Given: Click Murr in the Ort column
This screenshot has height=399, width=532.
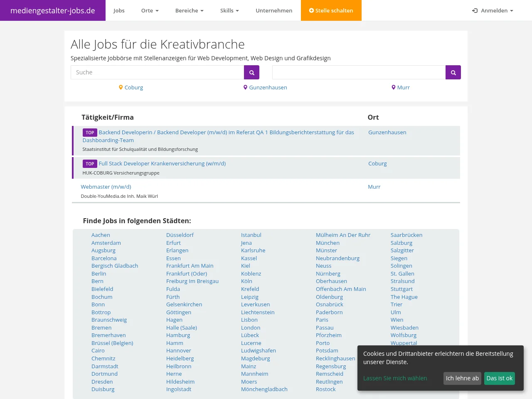Looking at the screenshot, I should [x=374, y=187].
